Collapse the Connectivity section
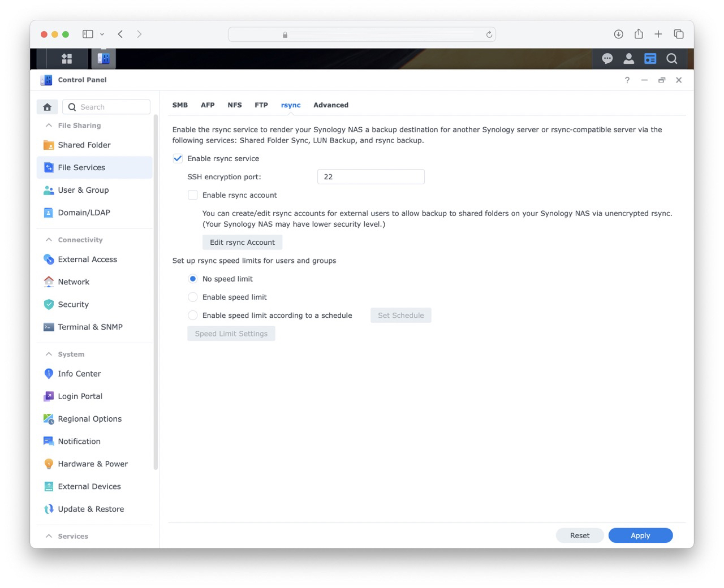This screenshot has width=724, height=588. [48, 239]
